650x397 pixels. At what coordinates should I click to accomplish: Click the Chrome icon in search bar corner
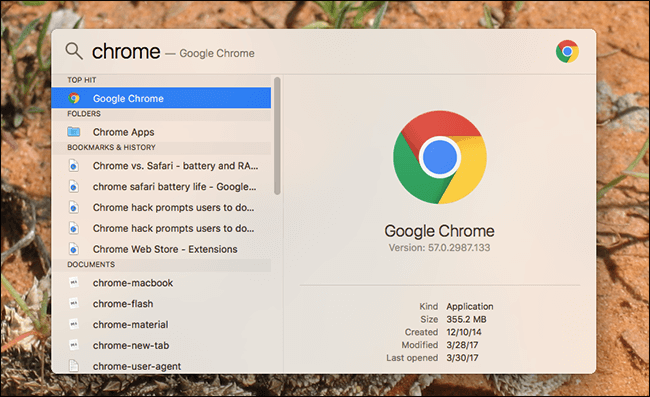(x=567, y=51)
